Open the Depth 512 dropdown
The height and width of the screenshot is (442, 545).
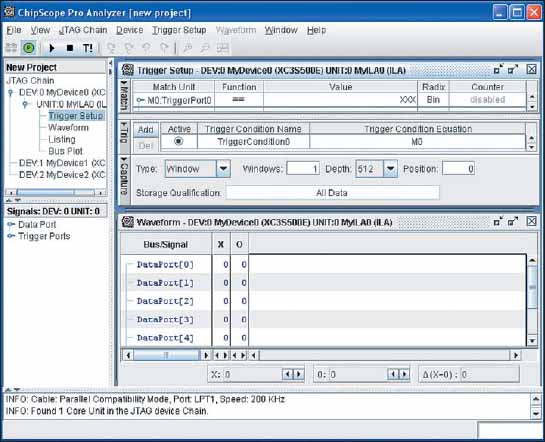tap(391, 169)
